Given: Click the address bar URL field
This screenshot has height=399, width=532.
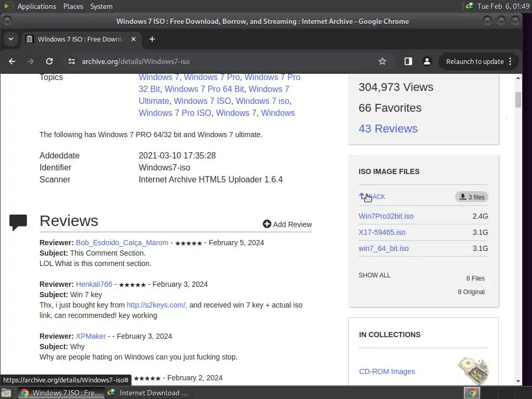Looking at the screenshot, I should tap(224, 61).
